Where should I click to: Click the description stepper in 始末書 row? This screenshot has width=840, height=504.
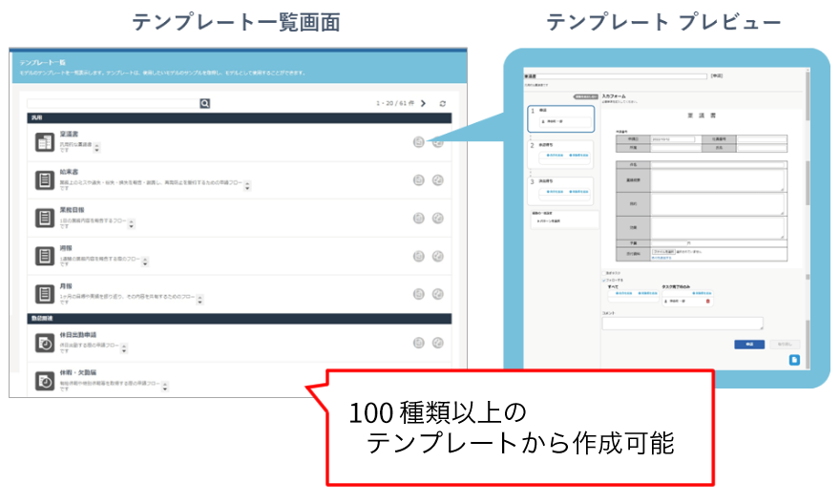[247, 185]
